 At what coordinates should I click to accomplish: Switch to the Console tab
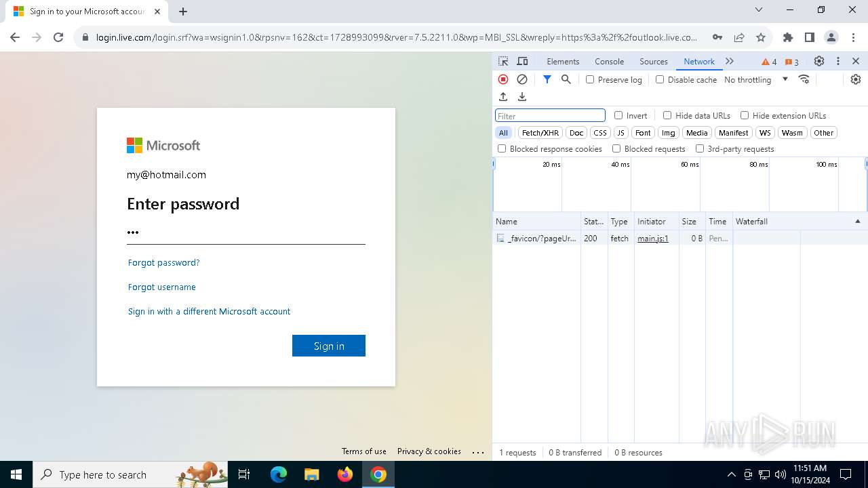coord(609,61)
